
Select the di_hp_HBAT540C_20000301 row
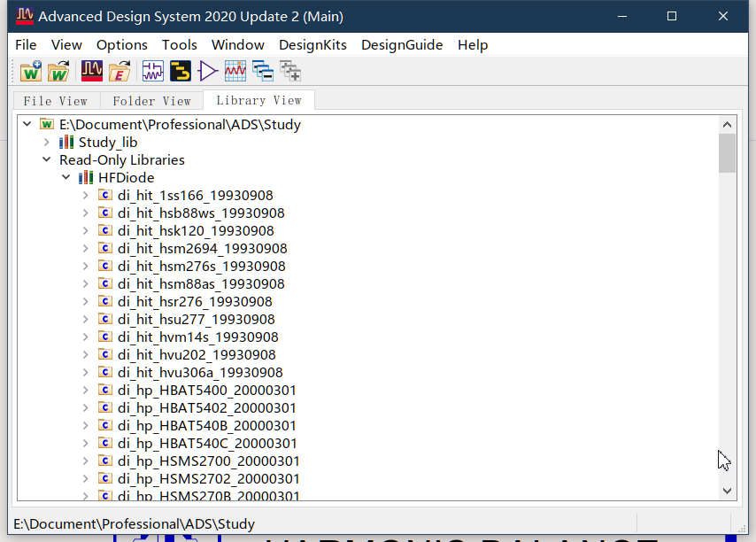click(x=207, y=443)
